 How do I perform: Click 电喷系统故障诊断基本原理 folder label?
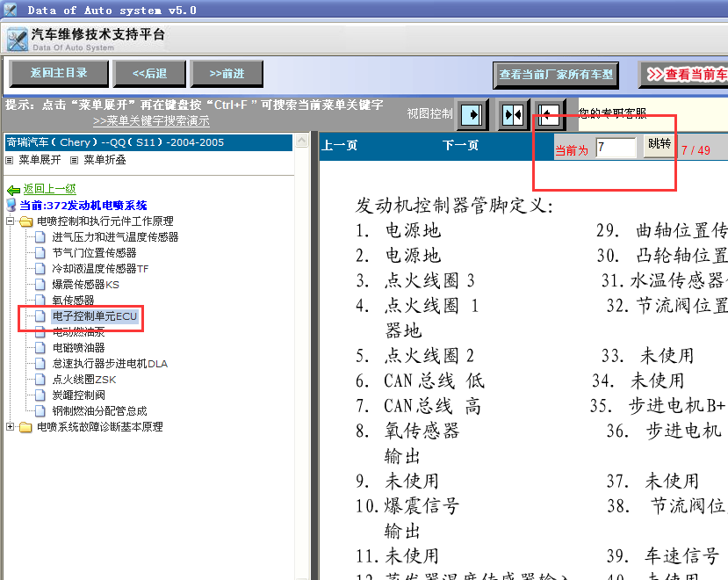100,426
